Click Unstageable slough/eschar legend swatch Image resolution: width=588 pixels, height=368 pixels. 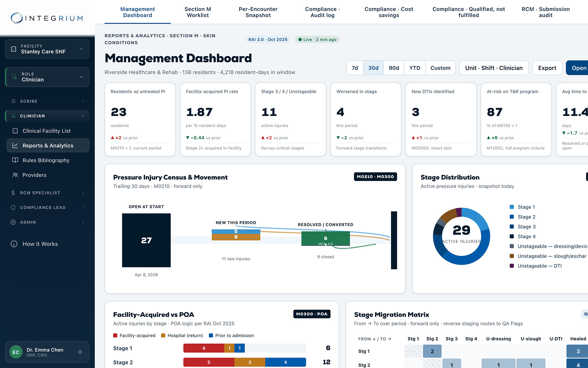pyautogui.click(x=512, y=256)
